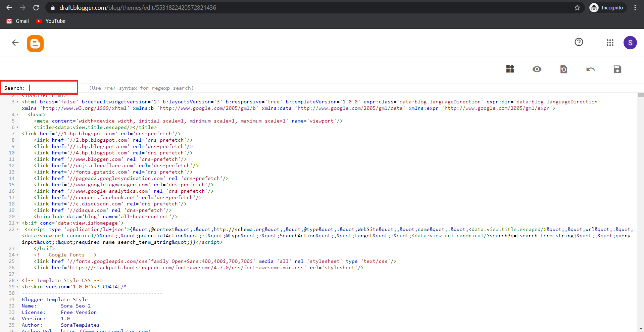The width and height of the screenshot is (644, 332).
Task: Click the Version 1.0 line
Action: tap(46, 319)
